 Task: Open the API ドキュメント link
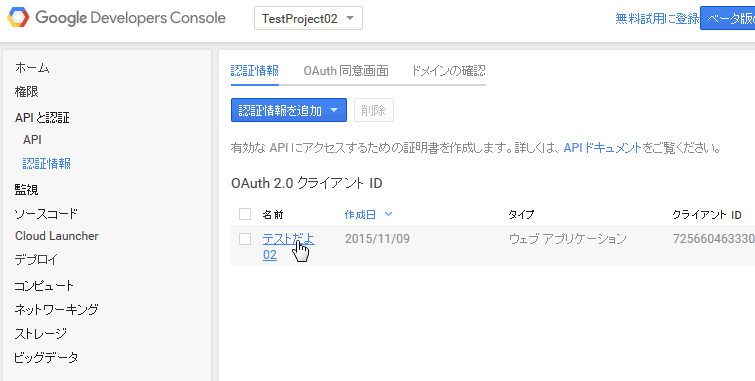click(602, 148)
